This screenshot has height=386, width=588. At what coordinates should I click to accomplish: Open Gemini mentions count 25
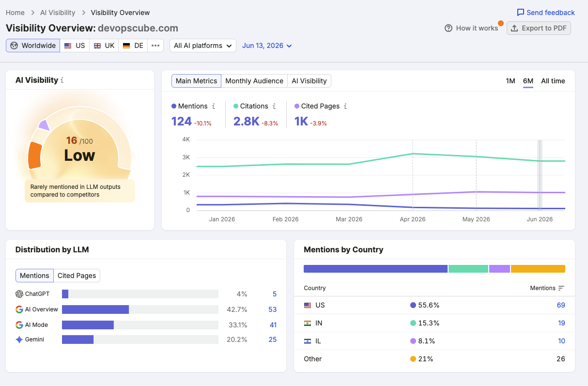pos(273,340)
